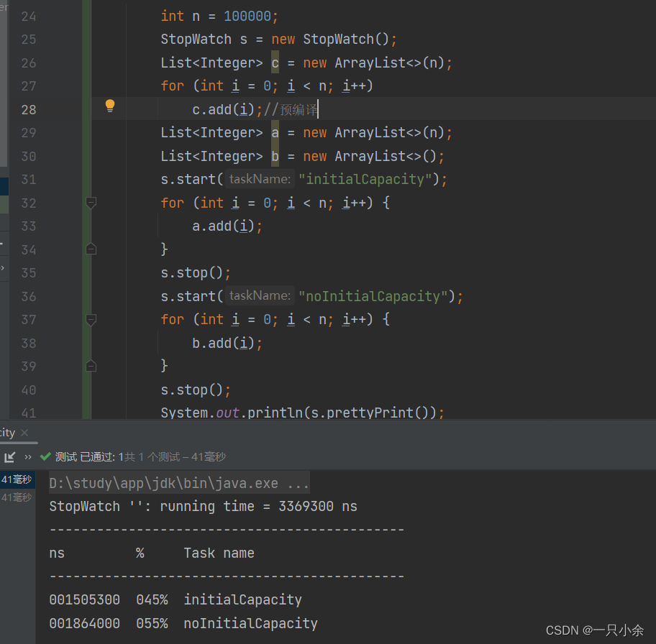Viewport: 656px width, 644px height.
Task: Select the first 41毫秒 test result row
Action: point(17,479)
